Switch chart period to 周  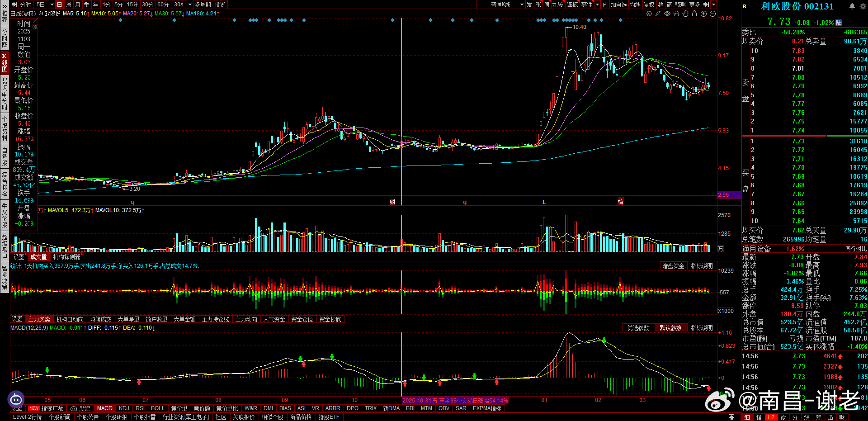pyautogui.click(x=69, y=5)
